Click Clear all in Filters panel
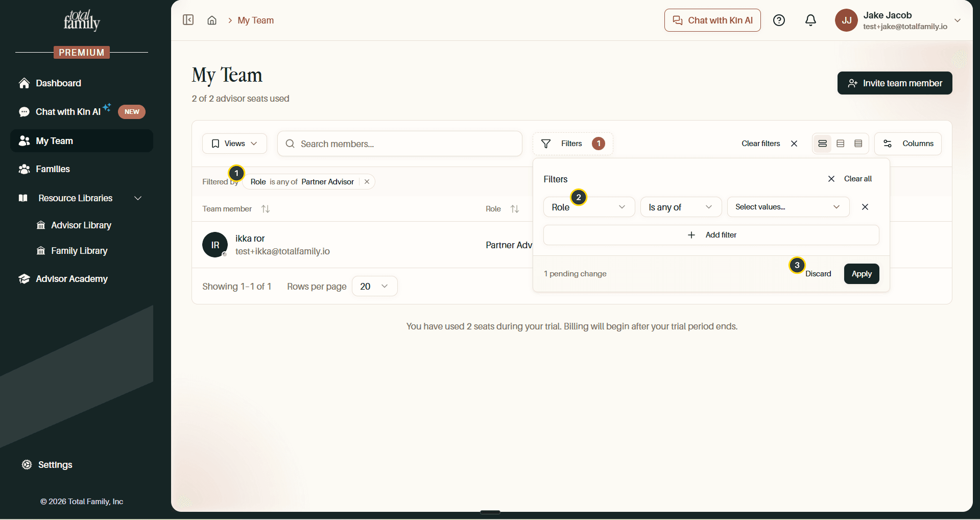980x520 pixels. click(850, 179)
